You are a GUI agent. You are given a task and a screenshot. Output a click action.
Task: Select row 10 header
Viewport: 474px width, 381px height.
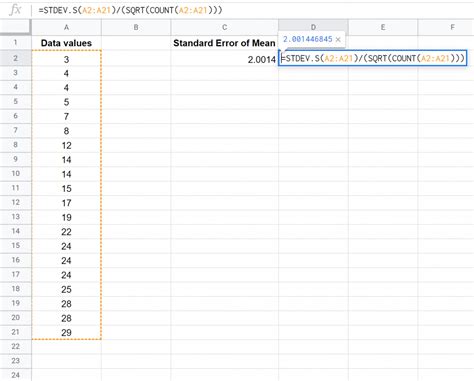[15, 173]
